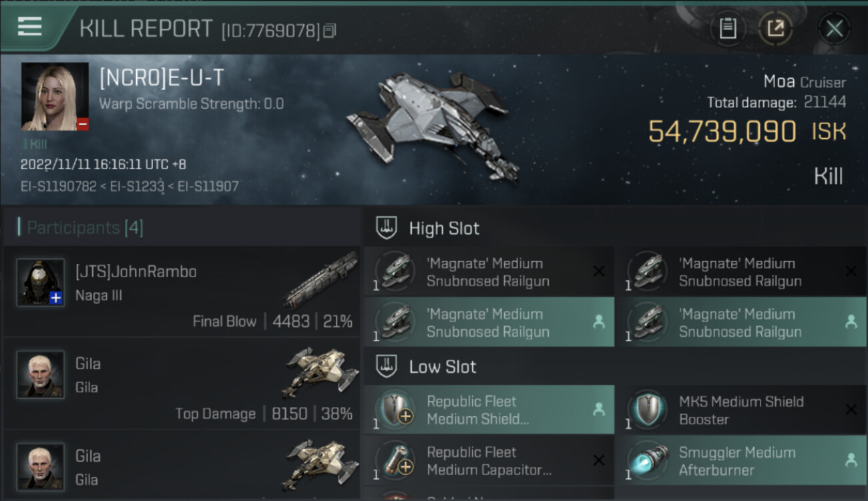
Task: View the victim's blonde pilot portrait
Action: point(55,96)
